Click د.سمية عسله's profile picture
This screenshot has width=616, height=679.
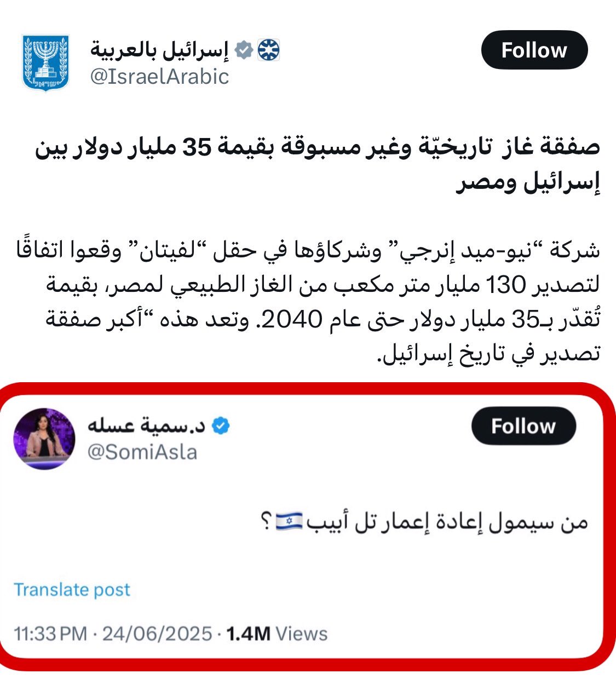click(x=44, y=439)
